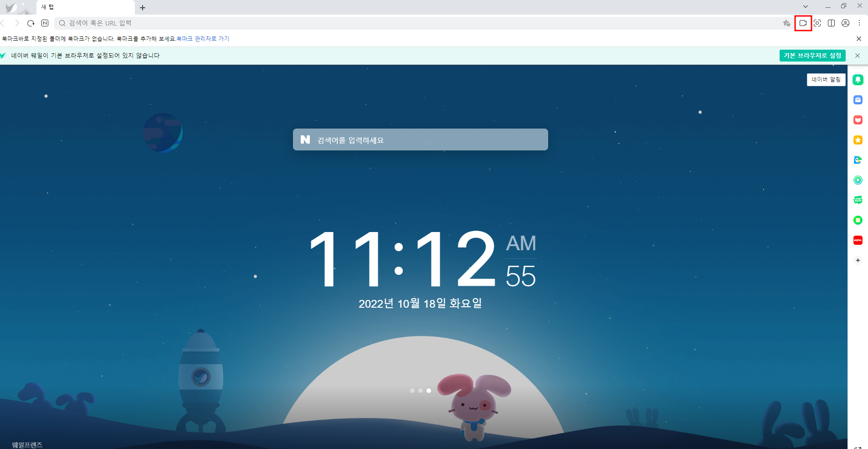Go back with the back arrow
Screen dimensions: 868x449
[x=3, y=23]
